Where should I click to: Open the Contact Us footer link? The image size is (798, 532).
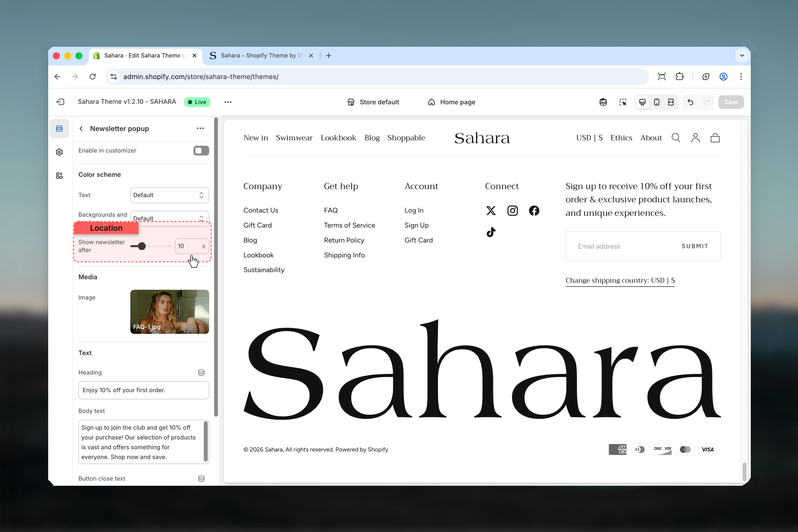(261, 210)
